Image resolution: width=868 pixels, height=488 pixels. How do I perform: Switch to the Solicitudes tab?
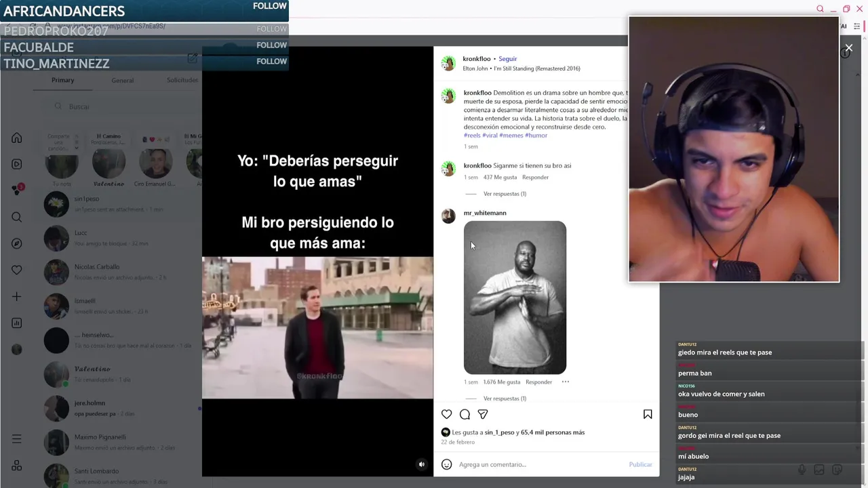point(182,80)
